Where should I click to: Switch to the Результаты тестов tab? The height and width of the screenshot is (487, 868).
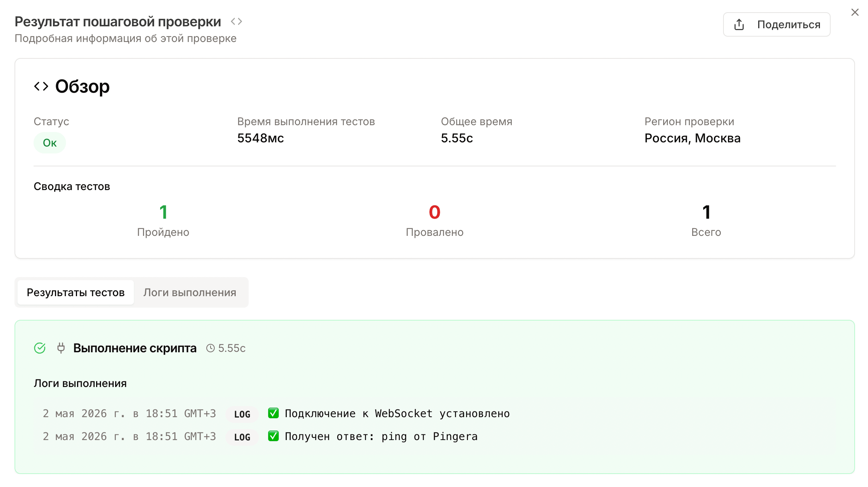coord(76,292)
